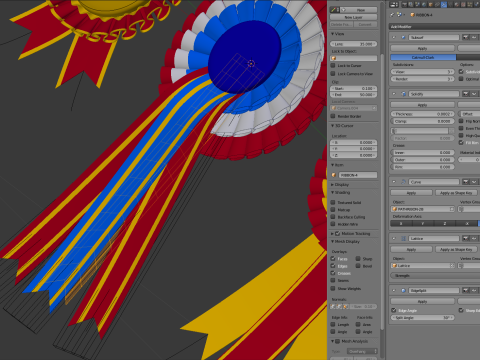Viewport: 480px width, 360px height.
Task: Click the Curve modifier Object field
Action: pyautogui.click(x=423, y=209)
